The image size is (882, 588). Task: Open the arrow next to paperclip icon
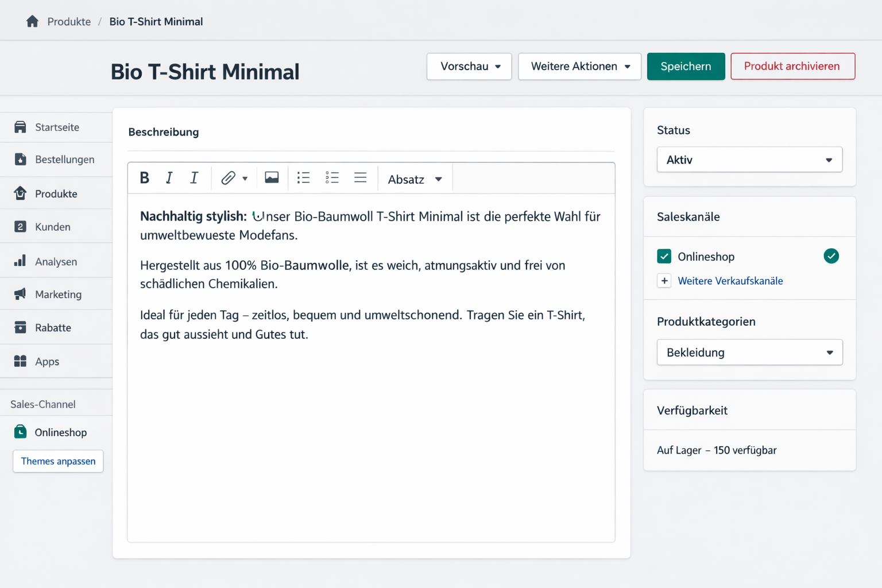coord(245,179)
